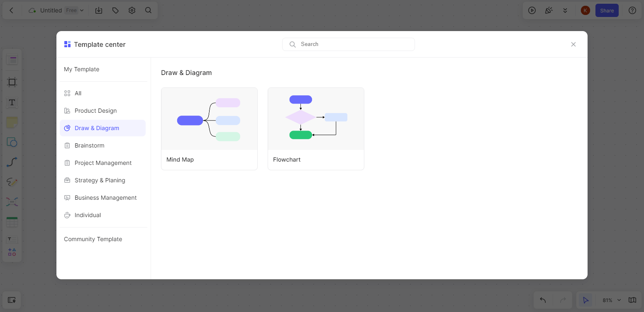Start Presentation play button
Image resolution: width=644 pixels, height=312 pixels.
[x=532, y=10]
